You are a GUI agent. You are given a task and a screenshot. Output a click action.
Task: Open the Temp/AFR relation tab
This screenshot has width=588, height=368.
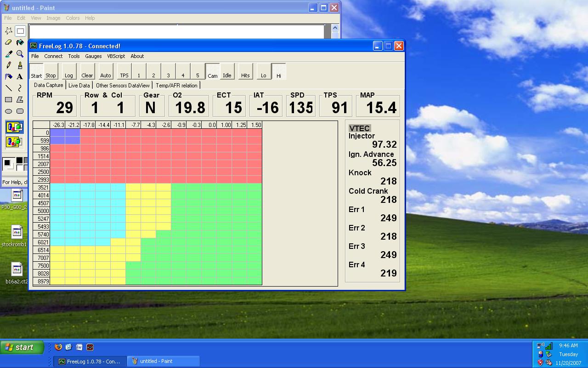[x=176, y=85]
